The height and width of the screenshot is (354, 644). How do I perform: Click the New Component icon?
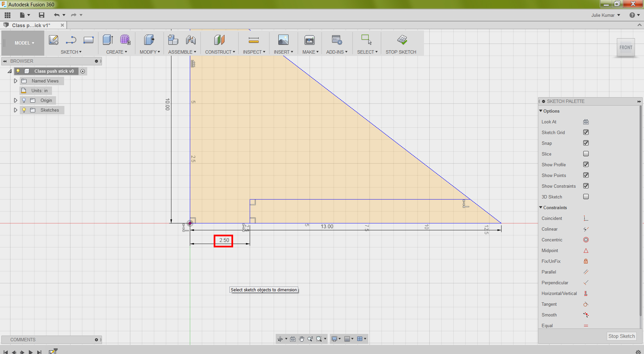[x=173, y=40]
